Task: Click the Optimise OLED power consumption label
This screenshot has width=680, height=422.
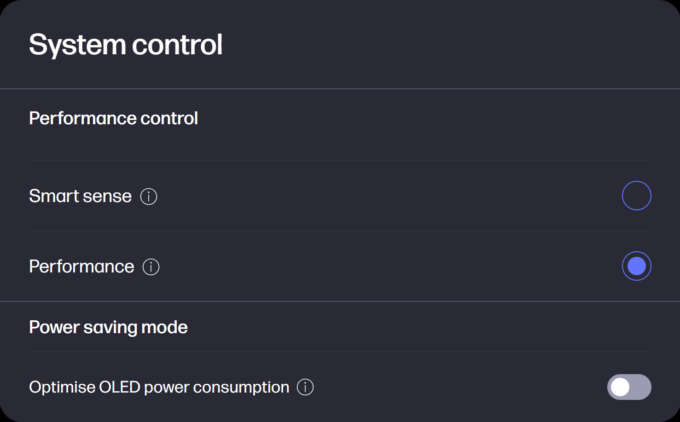Action: 159,387
